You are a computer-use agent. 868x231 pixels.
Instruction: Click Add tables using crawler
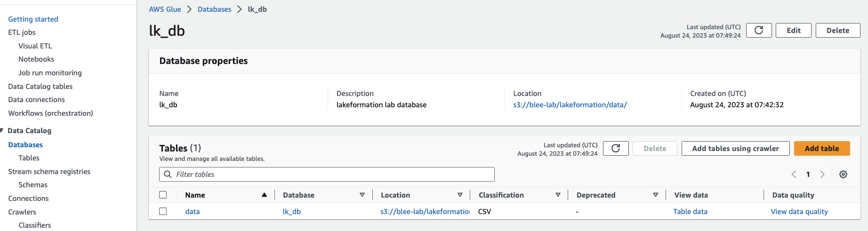tap(735, 149)
